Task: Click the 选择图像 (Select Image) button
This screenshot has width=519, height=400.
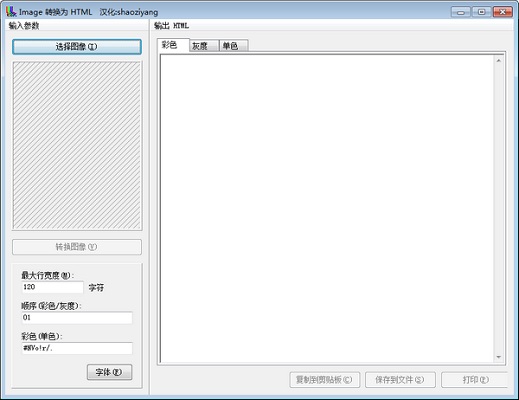Action: pos(77,47)
